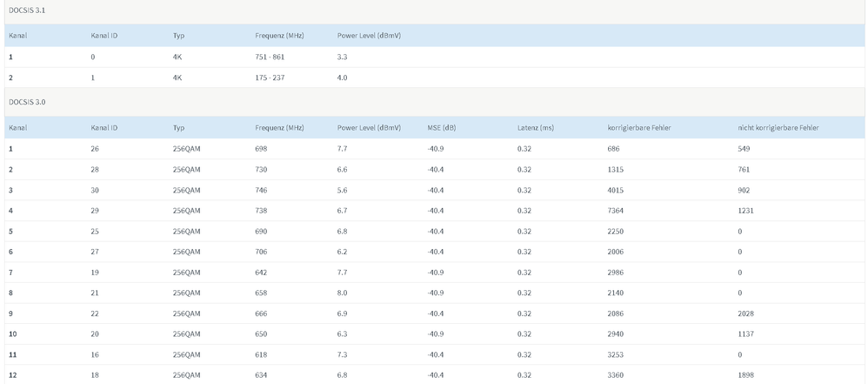
Task: Select the uncorrectable error count 2028
Action: pyautogui.click(x=745, y=313)
